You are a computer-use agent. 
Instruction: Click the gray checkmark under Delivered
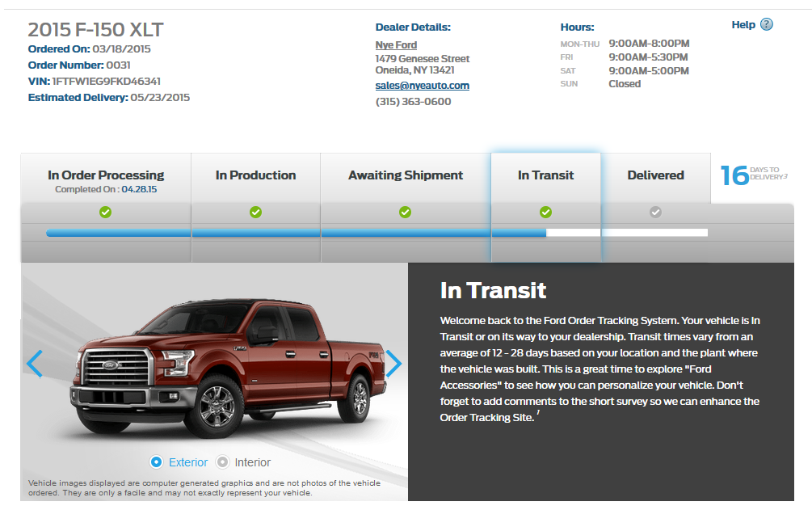tap(655, 213)
